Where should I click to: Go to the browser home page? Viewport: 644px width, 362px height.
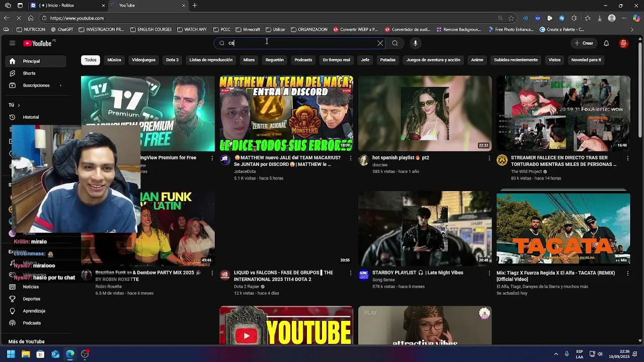pyautogui.click(x=31, y=18)
